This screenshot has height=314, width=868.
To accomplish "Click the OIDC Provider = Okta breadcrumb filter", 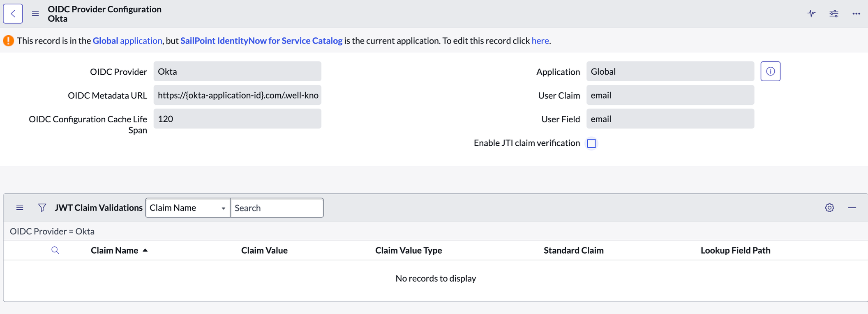I will pos(52,231).
